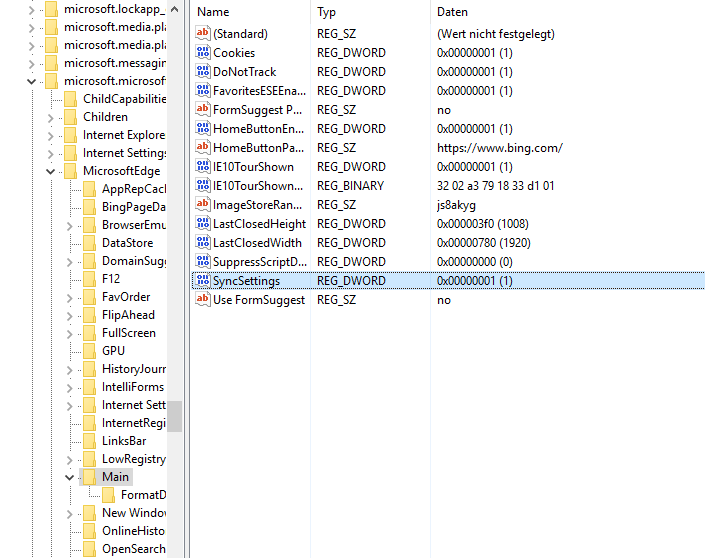This screenshot has width=705, height=558.
Task: Click tree scrollbar up arrow
Action: (174, 9)
